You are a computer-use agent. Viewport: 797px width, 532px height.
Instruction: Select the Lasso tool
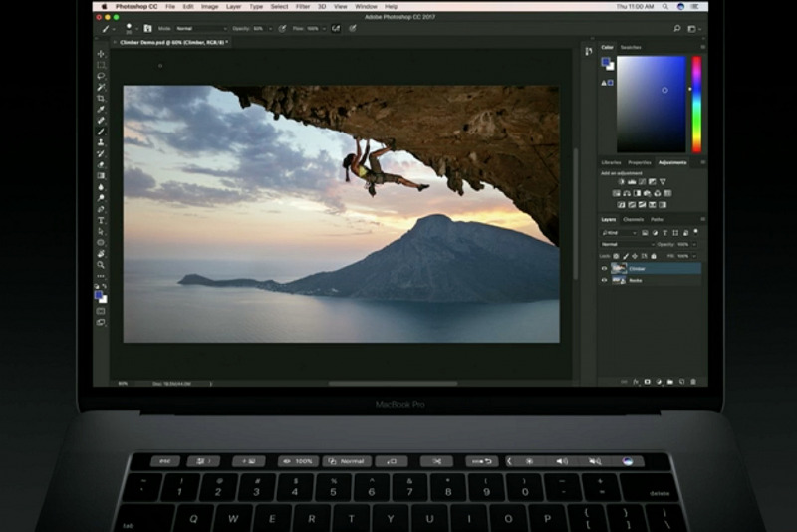pyautogui.click(x=101, y=76)
